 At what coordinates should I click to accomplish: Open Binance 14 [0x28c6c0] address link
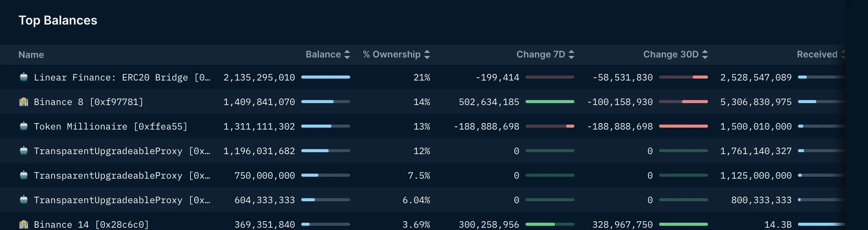click(x=91, y=225)
